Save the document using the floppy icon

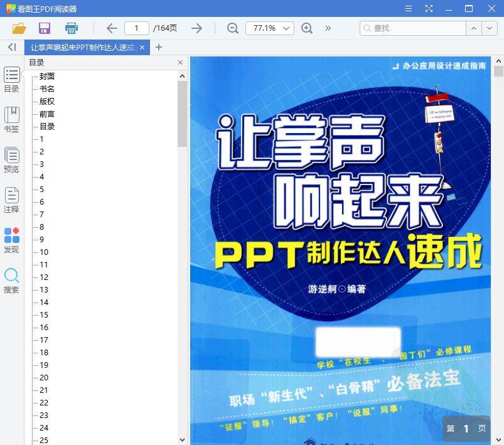click(45, 28)
